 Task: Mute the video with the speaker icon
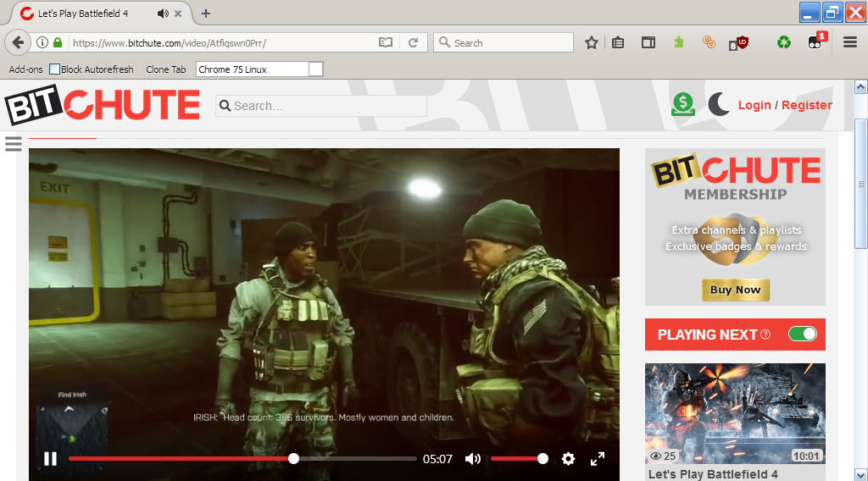click(x=473, y=459)
